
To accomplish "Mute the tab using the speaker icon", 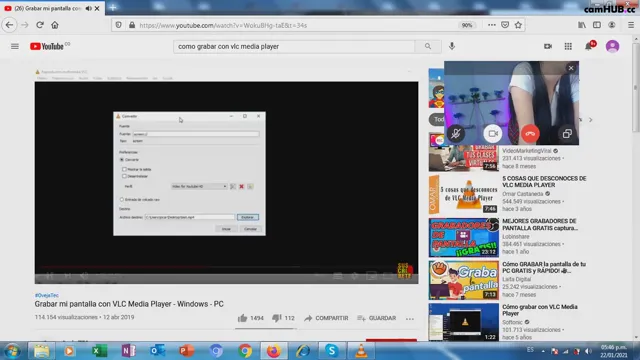I will (89, 8).
